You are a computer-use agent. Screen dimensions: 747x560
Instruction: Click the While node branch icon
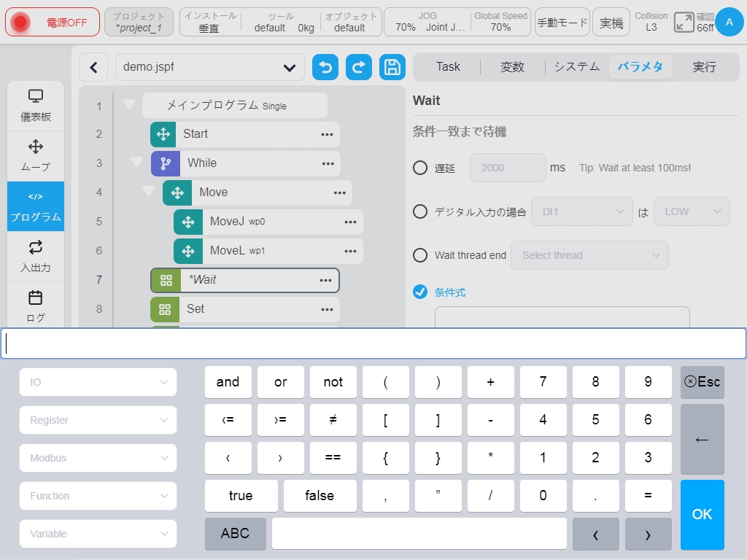pos(166,164)
